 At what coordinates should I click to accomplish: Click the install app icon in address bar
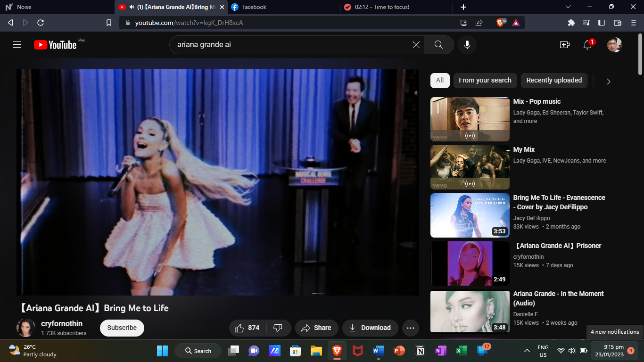(464, 23)
